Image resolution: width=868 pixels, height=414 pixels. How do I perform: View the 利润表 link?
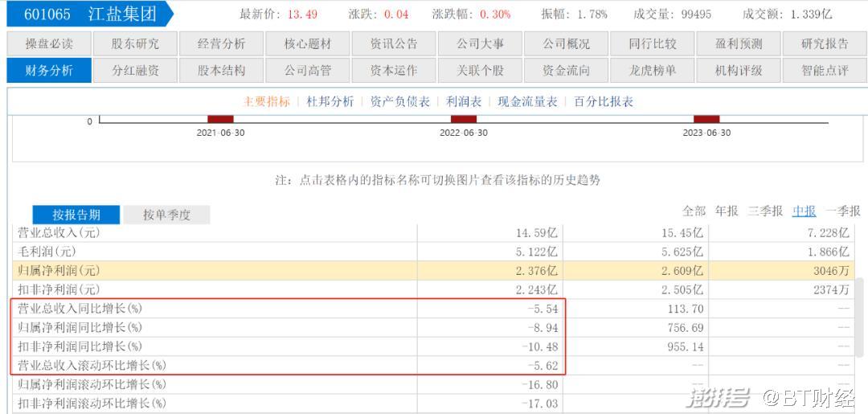464,102
